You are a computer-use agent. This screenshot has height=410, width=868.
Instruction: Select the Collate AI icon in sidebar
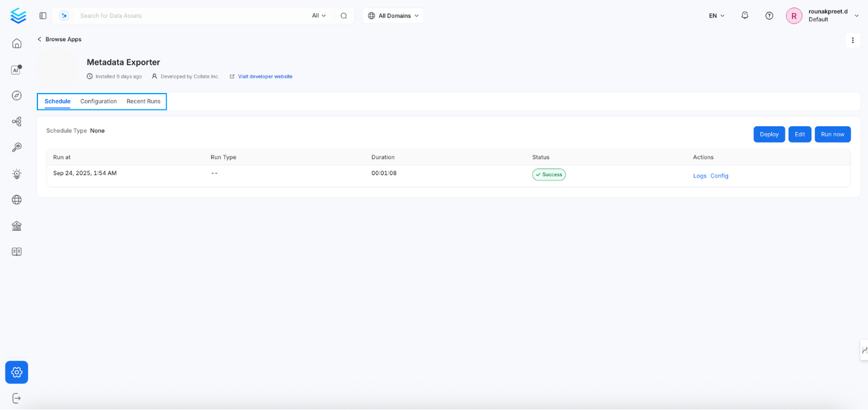pos(16,69)
